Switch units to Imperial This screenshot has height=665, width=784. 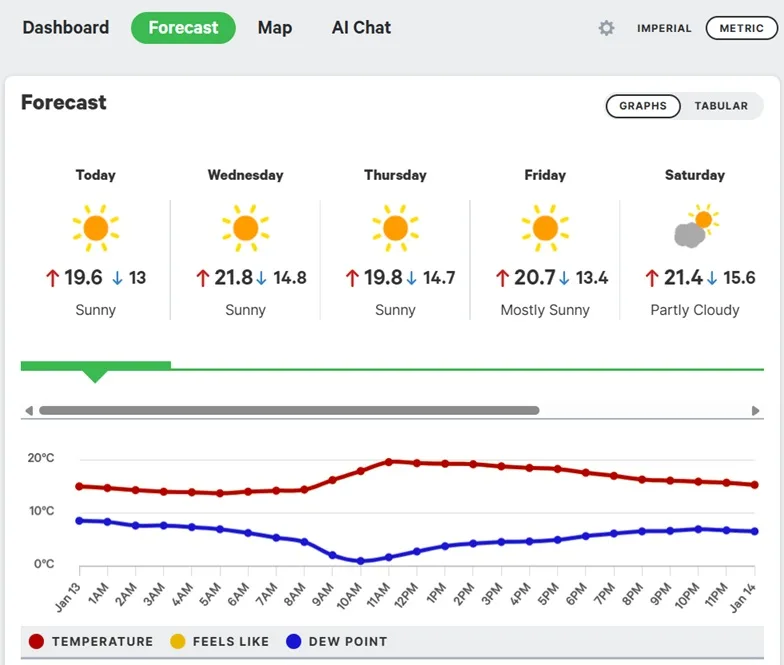click(x=664, y=28)
